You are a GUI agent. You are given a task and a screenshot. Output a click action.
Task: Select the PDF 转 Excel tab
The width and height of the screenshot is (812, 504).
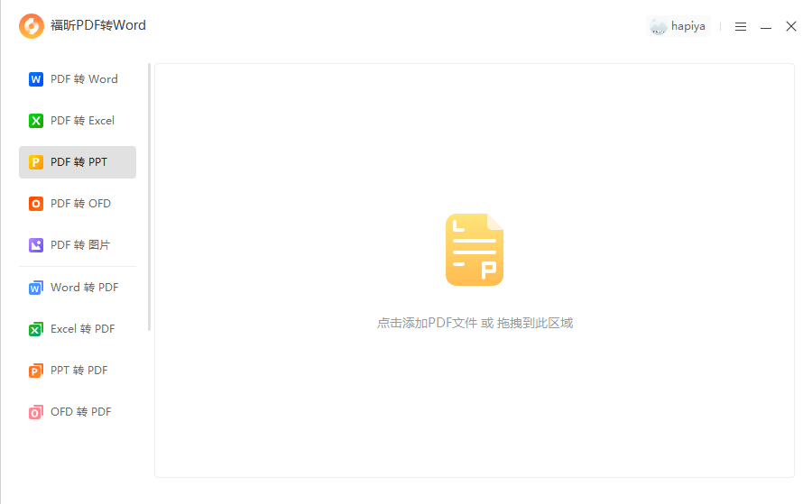coord(78,121)
